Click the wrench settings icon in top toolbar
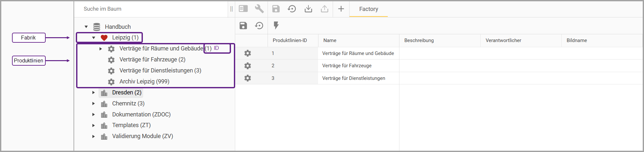644x152 pixels. click(259, 9)
